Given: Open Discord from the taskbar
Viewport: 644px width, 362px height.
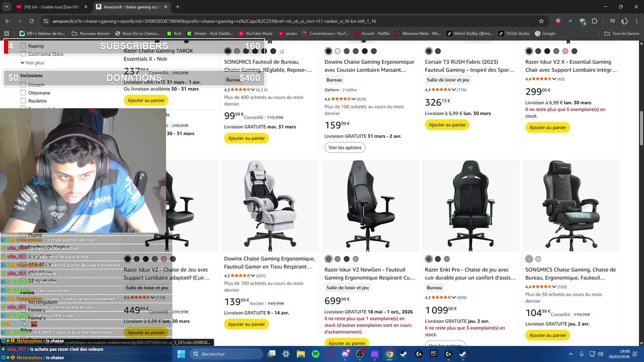Looking at the screenshot, I should (345, 354).
